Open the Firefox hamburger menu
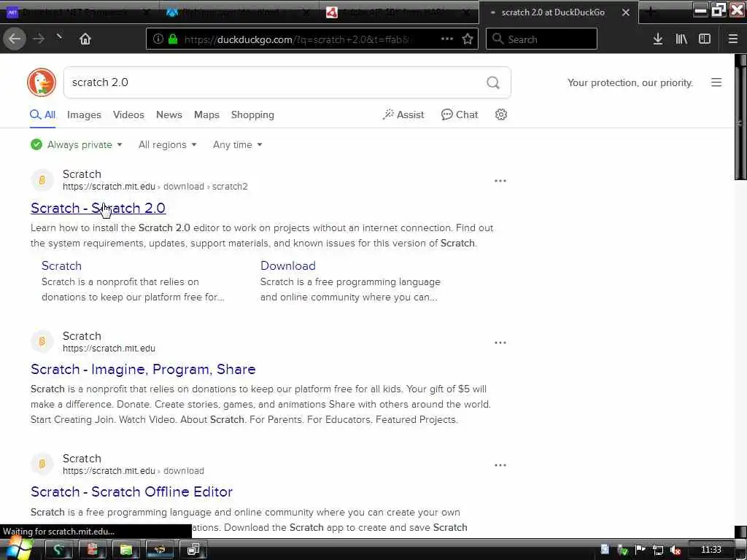 pyautogui.click(x=732, y=39)
